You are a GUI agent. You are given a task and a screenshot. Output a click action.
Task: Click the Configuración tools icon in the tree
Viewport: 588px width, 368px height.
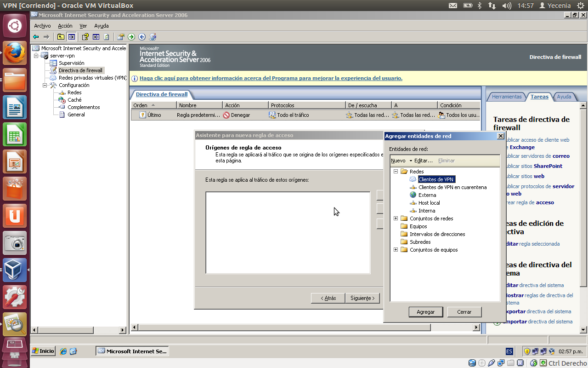pos(53,85)
